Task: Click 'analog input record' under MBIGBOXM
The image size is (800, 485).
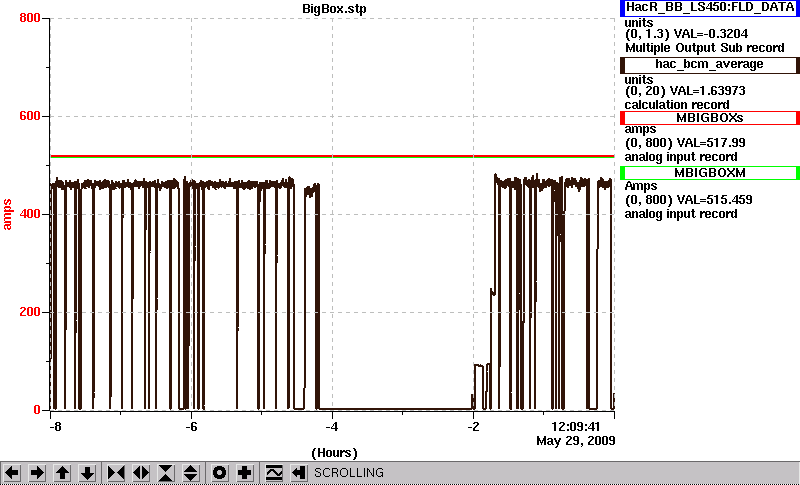Action: click(x=681, y=214)
